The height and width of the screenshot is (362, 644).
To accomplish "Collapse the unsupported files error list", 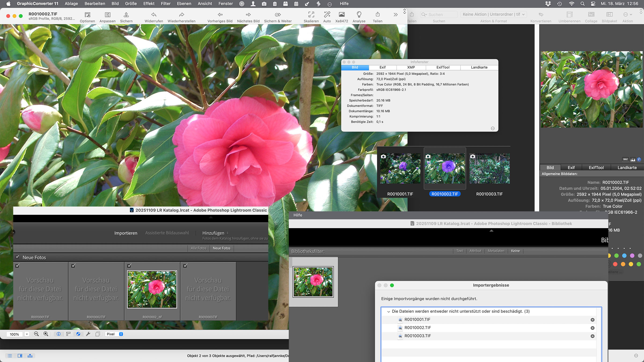I will [x=388, y=312].
